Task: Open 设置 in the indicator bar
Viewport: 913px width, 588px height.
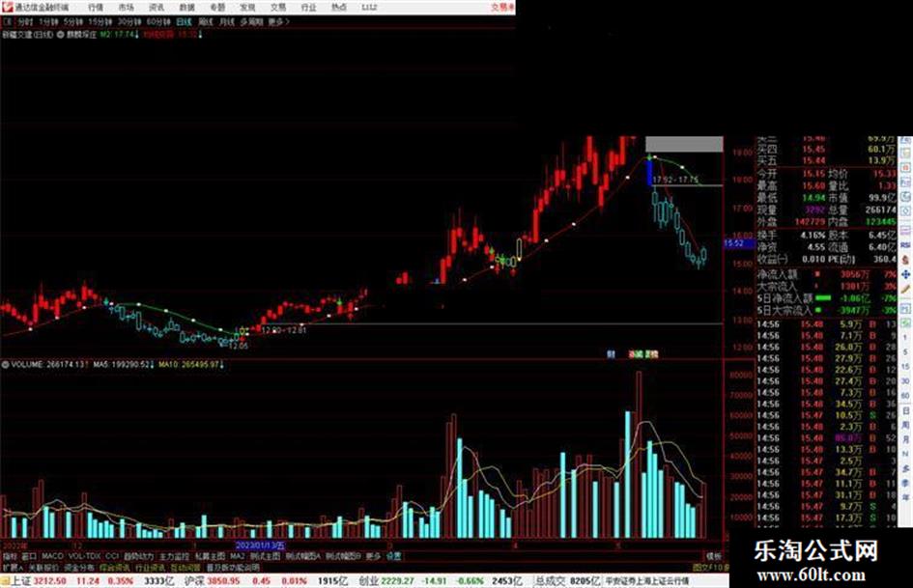Action: tap(393, 556)
